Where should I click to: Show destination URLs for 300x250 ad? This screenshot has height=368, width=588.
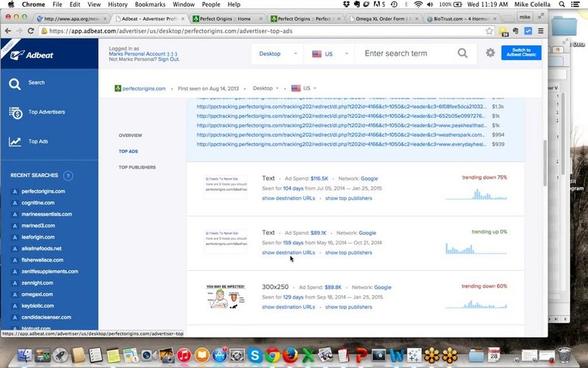point(288,307)
